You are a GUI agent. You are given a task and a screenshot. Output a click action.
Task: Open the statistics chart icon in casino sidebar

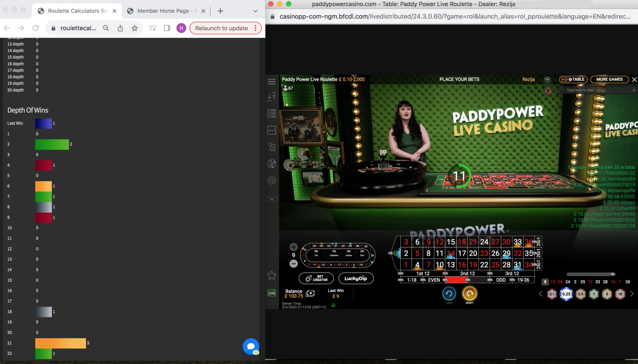272,130
